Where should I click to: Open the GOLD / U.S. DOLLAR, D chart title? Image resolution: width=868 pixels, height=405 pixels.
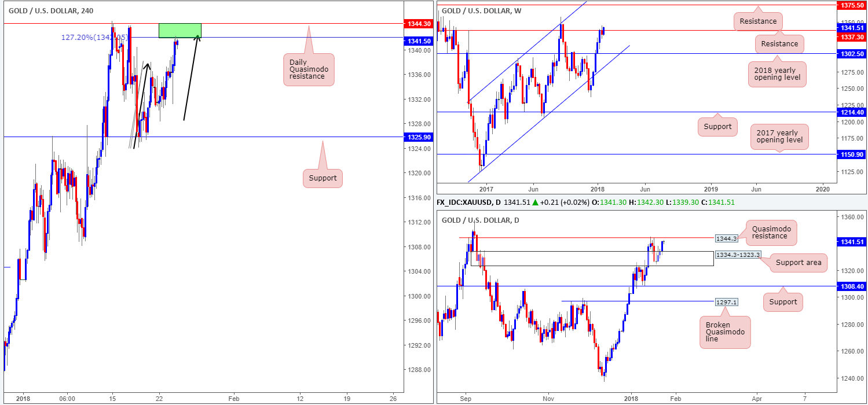[485, 220]
